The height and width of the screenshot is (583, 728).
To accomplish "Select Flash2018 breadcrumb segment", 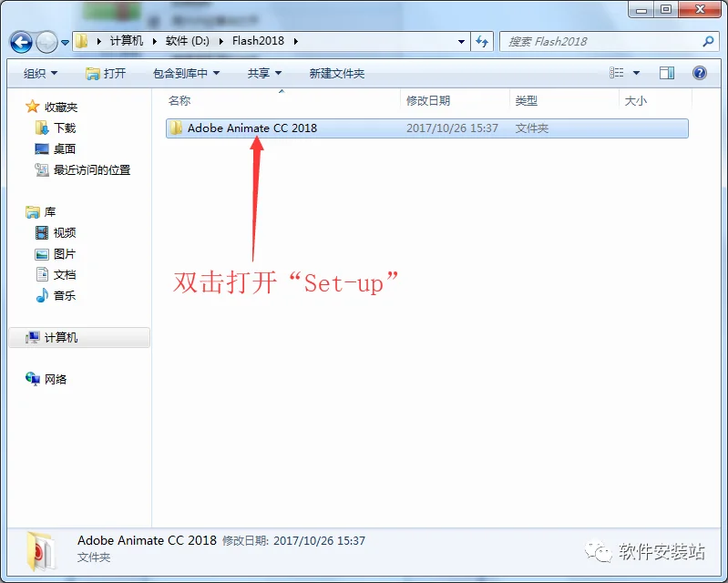I will click(258, 41).
